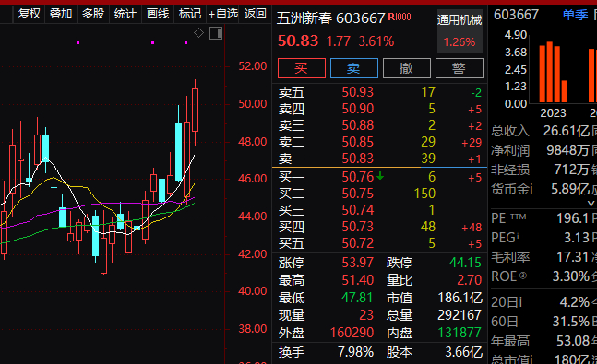Viewport: 597px width, 364px height.
Task: Open the 复权 toolbar option
Action: (30, 14)
